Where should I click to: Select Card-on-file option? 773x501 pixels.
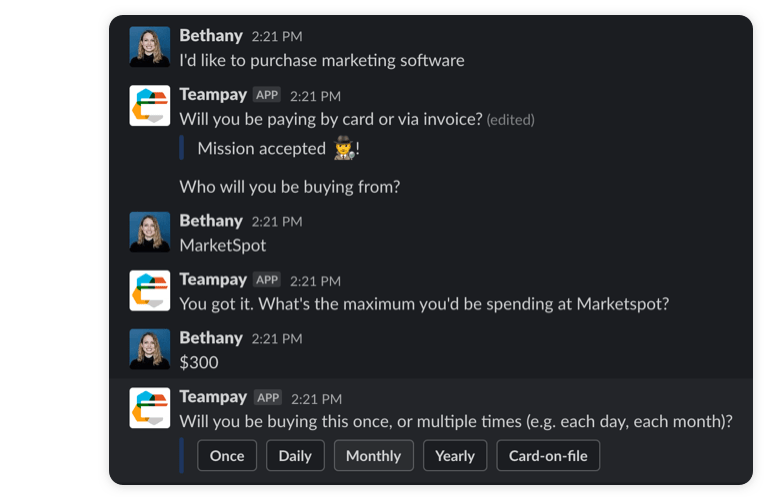click(548, 456)
